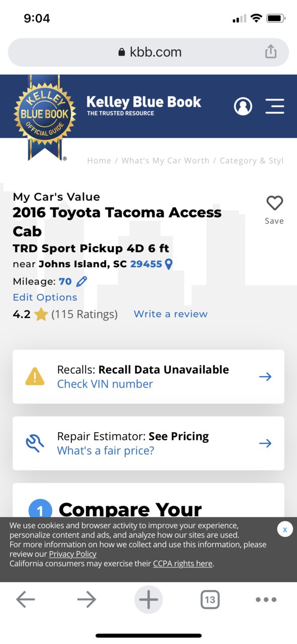Expand Recalls card with the arrow
Screen dimensions: 297x644
click(x=265, y=377)
